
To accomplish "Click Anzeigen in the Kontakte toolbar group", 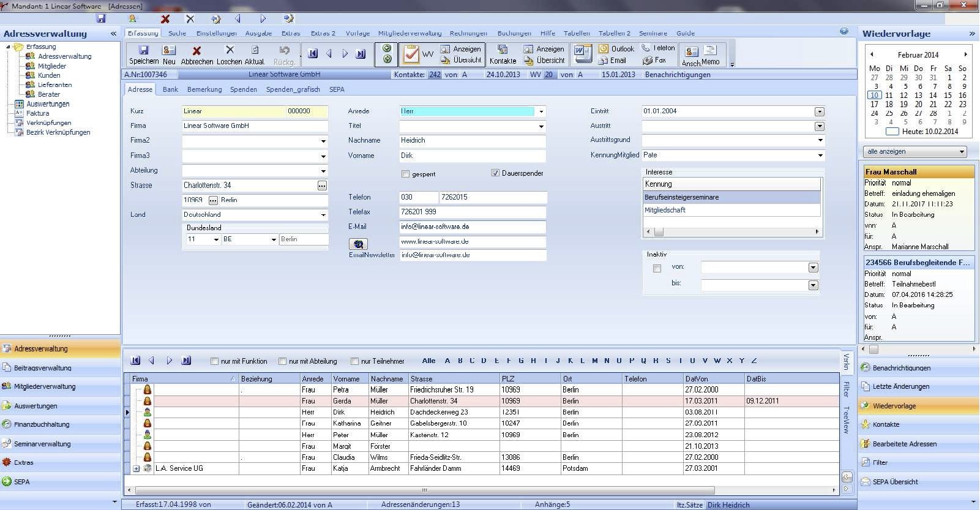I will click(544, 49).
